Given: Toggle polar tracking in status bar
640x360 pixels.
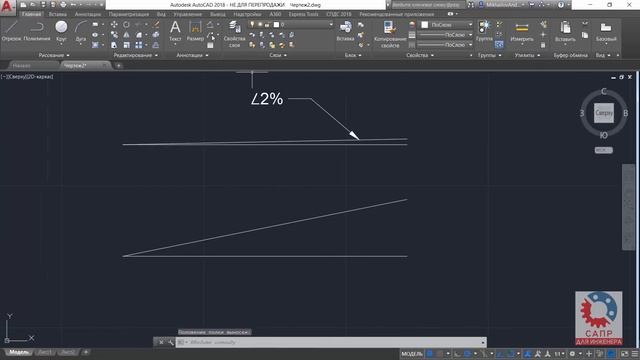Looking at the screenshot, I should point(468,353).
